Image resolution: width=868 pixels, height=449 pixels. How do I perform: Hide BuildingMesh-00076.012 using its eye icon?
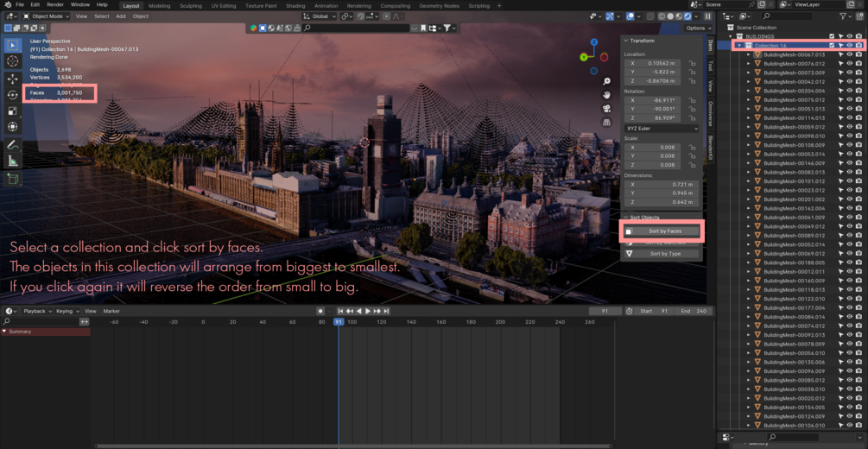tap(849, 64)
